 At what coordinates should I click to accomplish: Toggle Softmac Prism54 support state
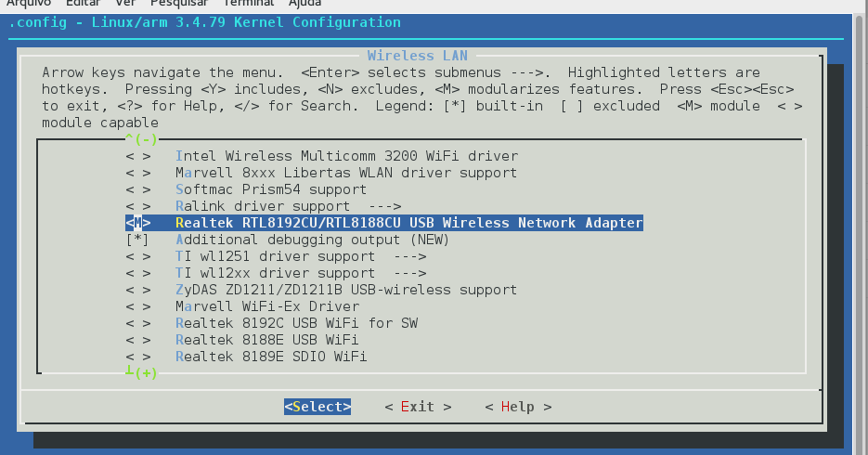(x=137, y=189)
